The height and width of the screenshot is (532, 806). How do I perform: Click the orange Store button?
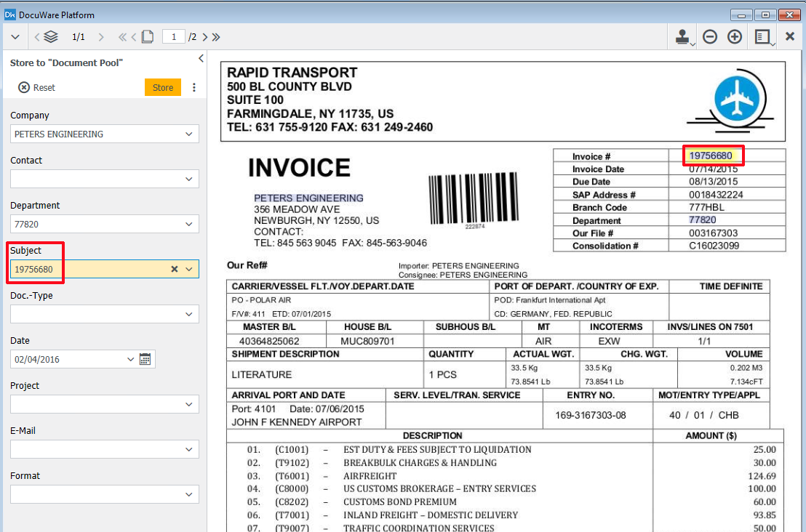tap(163, 87)
